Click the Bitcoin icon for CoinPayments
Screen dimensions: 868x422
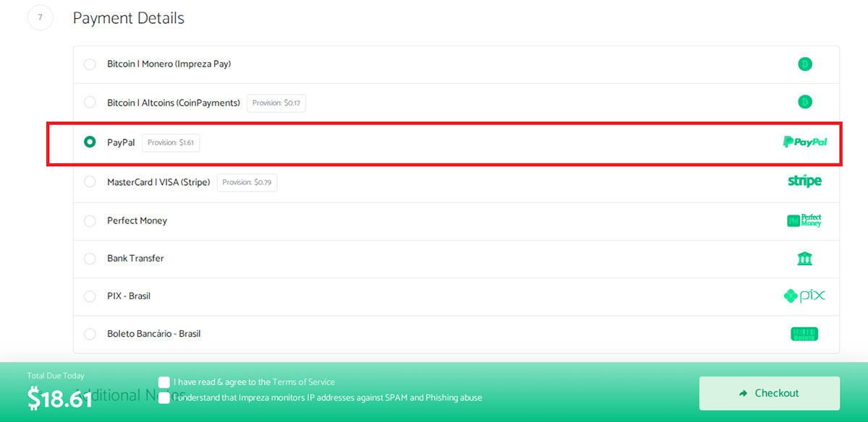[x=805, y=102]
